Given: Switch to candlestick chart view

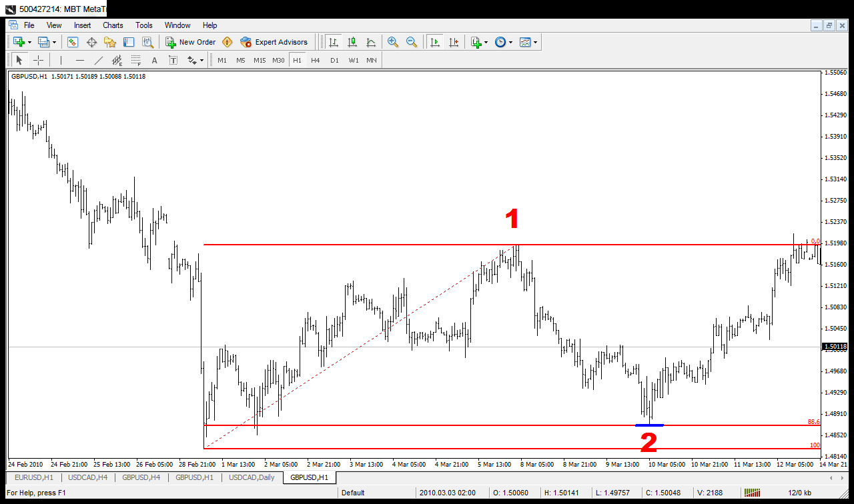Looking at the screenshot, I should point(352,42).
